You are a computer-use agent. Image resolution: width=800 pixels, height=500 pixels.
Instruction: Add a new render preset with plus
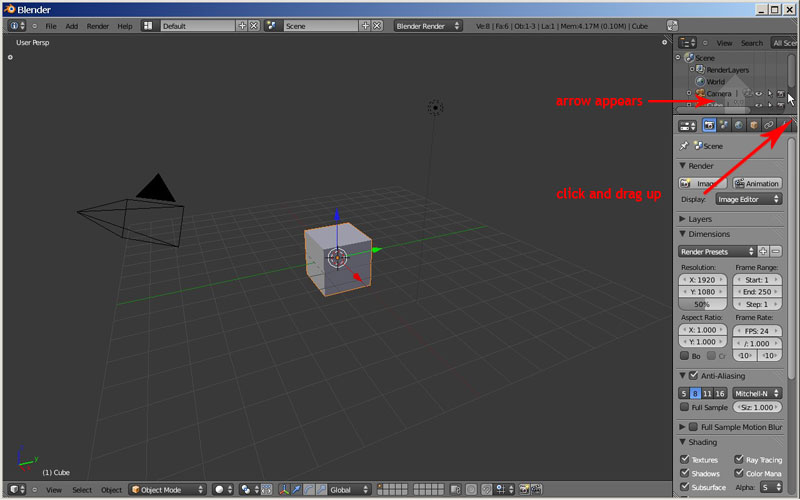[763, 251]
